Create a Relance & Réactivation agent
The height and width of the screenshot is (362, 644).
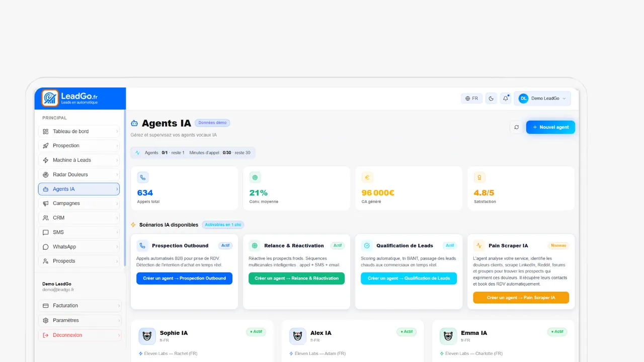(x=296, y=279)
